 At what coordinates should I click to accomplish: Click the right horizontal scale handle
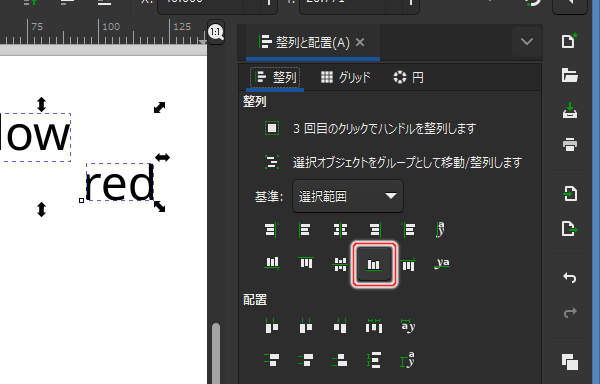tap(162, 157)
